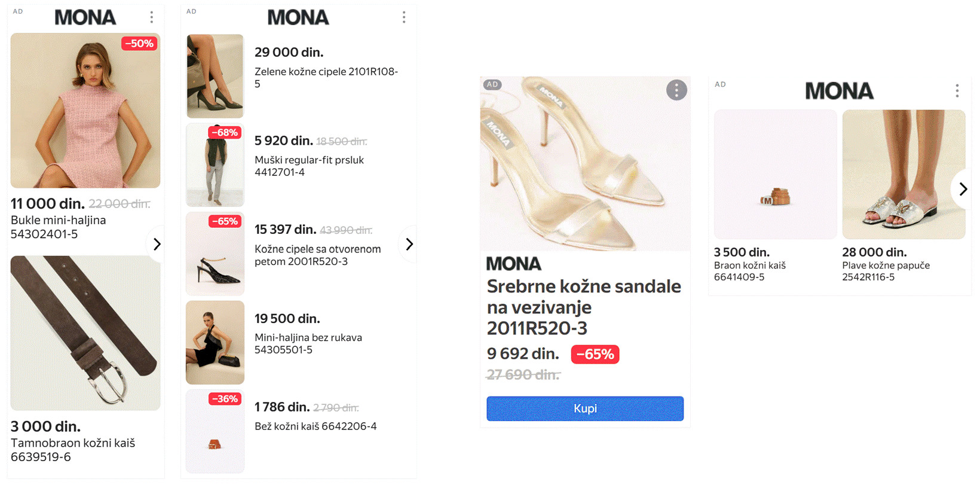The width and height of the screenshot is (980, 494).
Task: Open Srebrne kožne sandale na vezivanje title
Action: (583, 307)
